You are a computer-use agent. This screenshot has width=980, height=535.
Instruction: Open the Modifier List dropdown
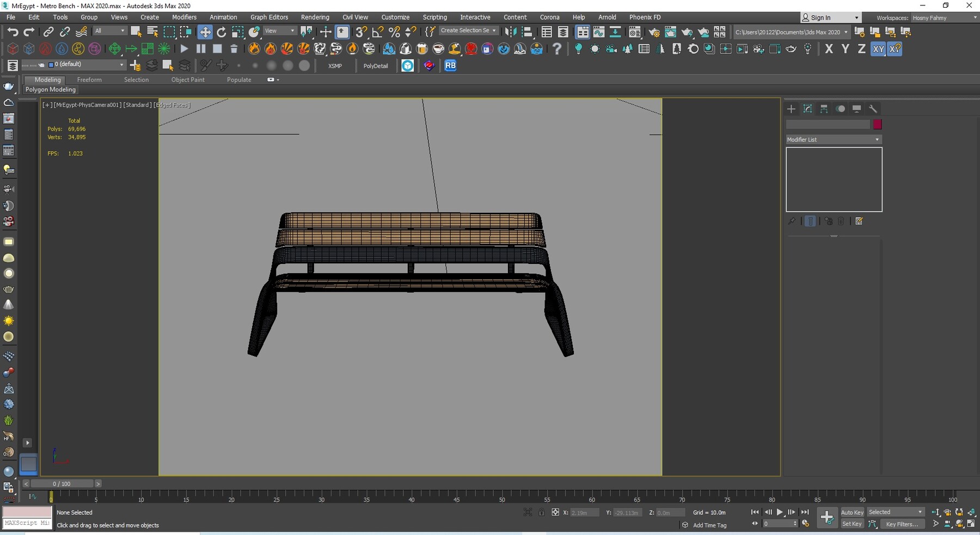pyautogui.click(x=833, y=139)
